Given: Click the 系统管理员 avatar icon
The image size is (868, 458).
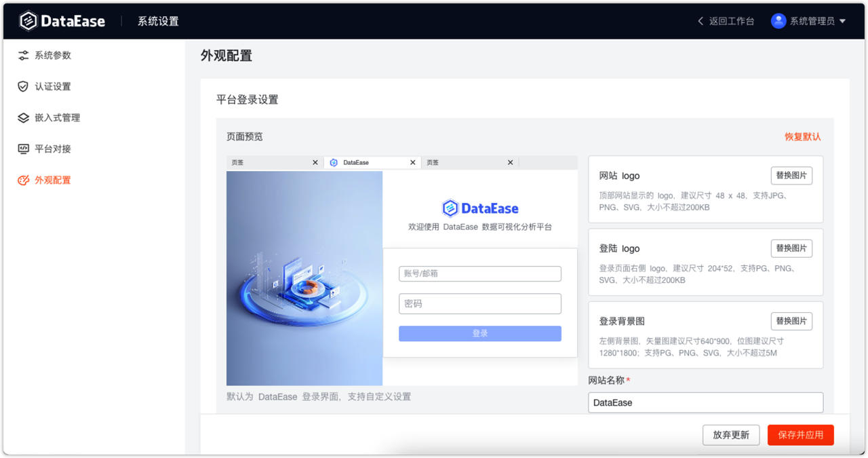Looking at the screenshot, I should point(778,20).
